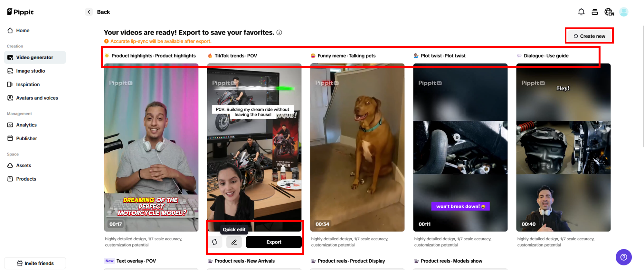This screenshot has height=270, width=644.
Task: Select Avatars and voices in sidebar
Action: pyautogui.click(x=37, y=98)
